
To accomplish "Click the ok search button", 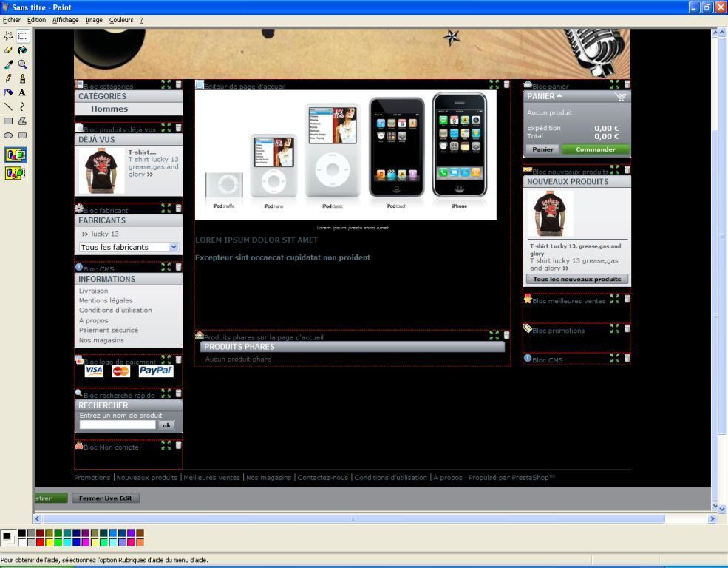I will click(x=167, y=425).
